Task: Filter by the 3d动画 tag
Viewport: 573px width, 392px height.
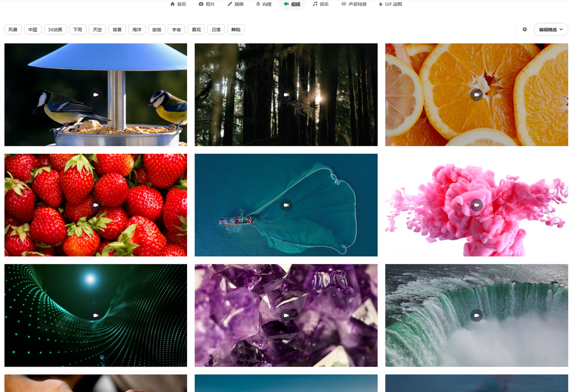Action: click(55, 29)
